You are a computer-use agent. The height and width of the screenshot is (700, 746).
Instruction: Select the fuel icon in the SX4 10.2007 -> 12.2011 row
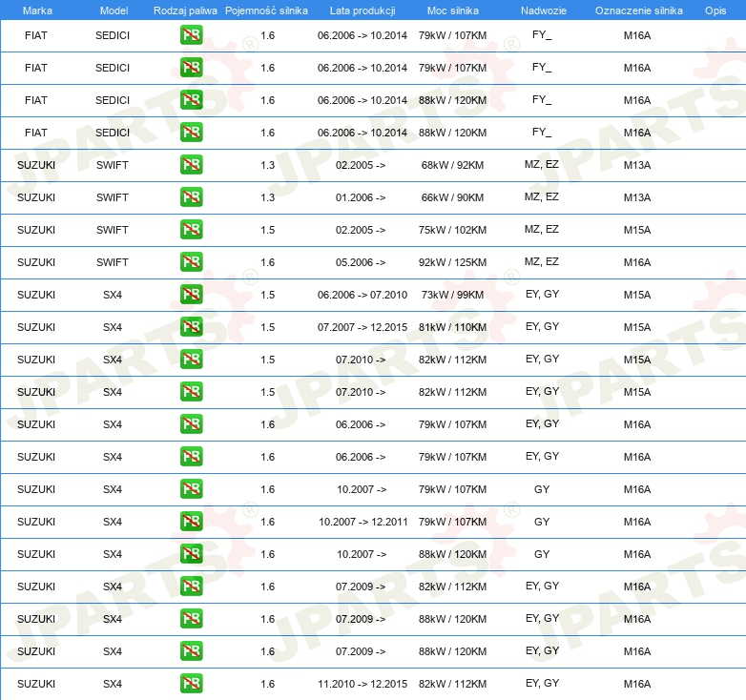point(191,522)
